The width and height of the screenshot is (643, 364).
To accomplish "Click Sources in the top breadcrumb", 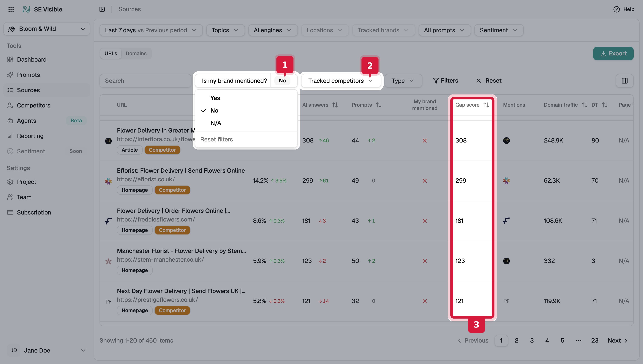I will (129, 9).
